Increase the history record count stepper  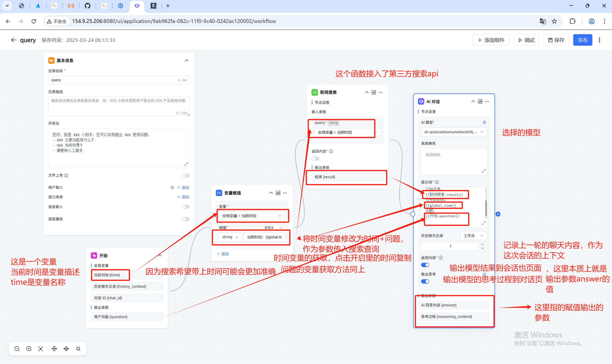[482, 244]
